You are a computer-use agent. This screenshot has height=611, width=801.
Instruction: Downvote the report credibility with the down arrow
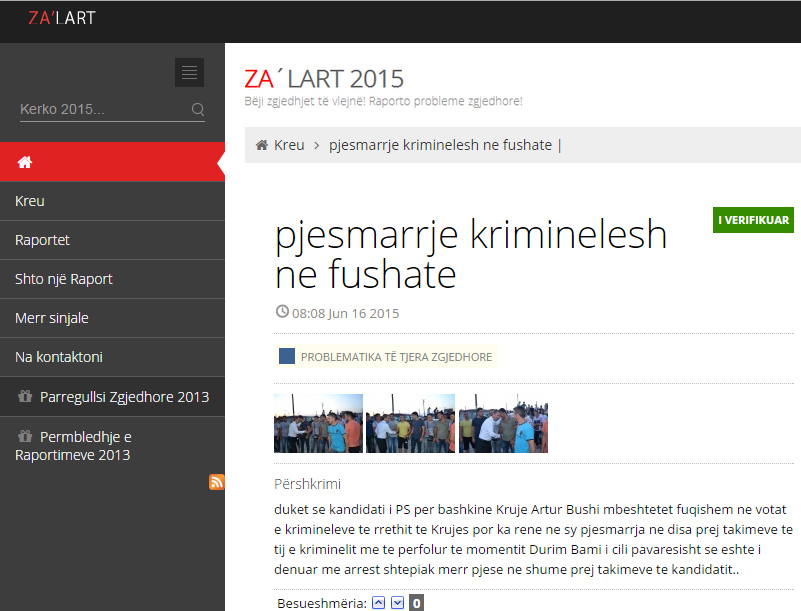[x=397, y=602]
